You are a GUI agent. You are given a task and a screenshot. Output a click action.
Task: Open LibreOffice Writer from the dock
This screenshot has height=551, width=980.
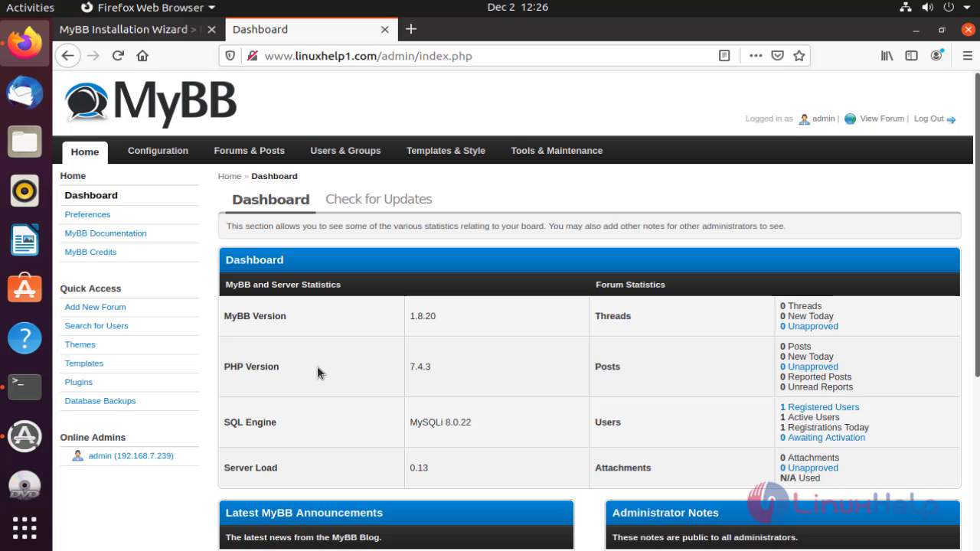24,240
